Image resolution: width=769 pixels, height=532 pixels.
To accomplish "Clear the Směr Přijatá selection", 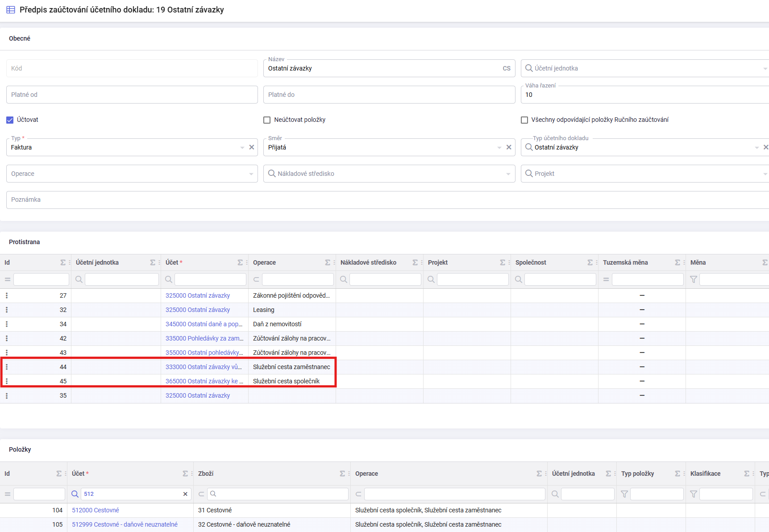I will [509, 147].
